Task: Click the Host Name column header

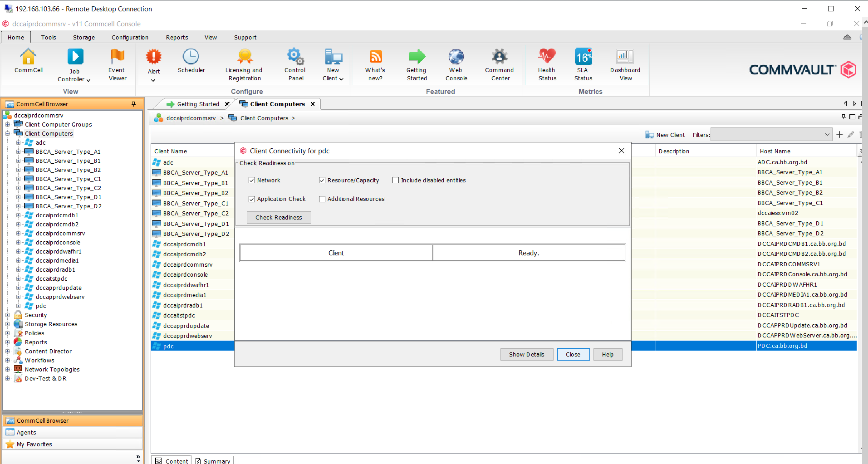Action: click(806, 151)
